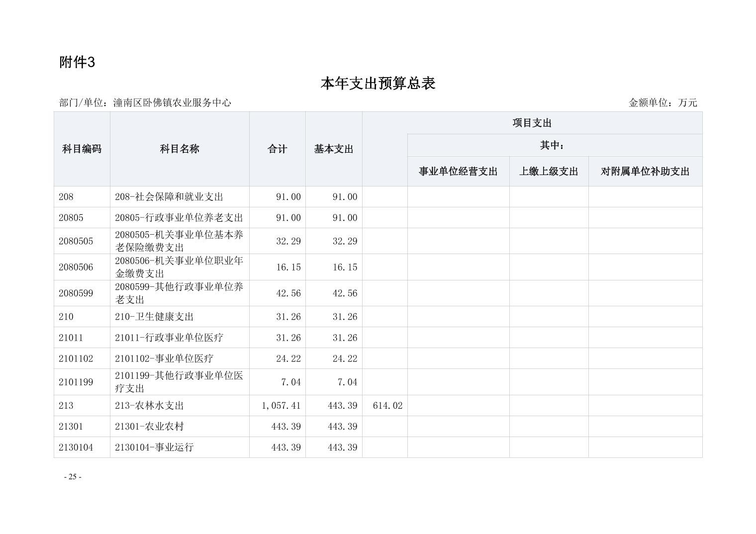Image resolution: width=756 pixels, height=534 pixels.
Task: Click the 对附属单位补助支出 header
Action: [x=645, y=171]
